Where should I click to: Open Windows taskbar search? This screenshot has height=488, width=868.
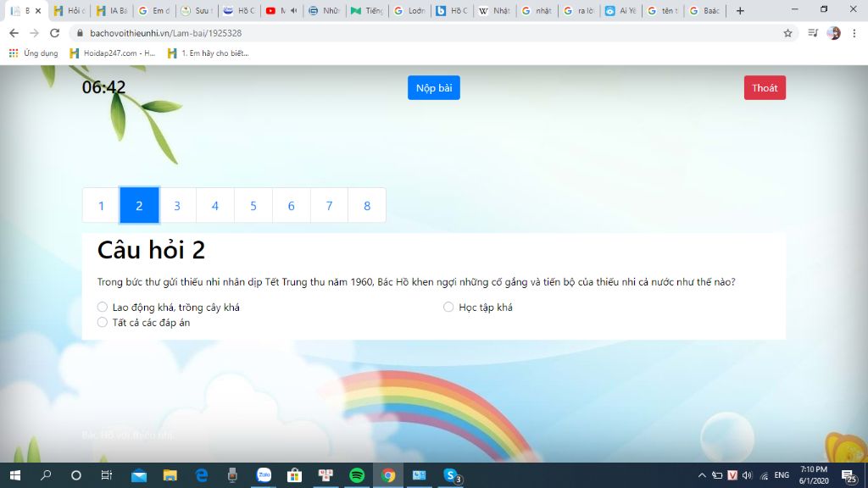point(46,474)
